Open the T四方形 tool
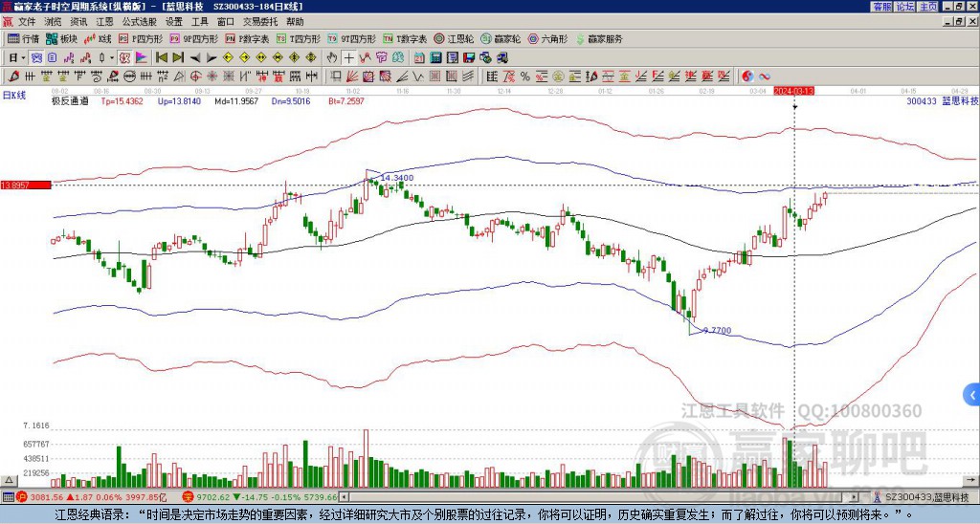Image resolution: width=980 pixels, height=524 pixels. (x=299, y=38)
